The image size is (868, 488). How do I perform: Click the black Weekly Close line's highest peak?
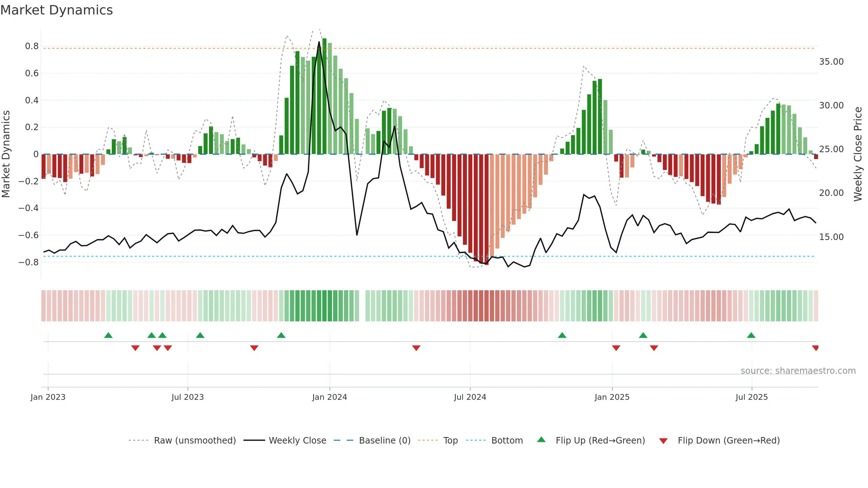[319, 42]
